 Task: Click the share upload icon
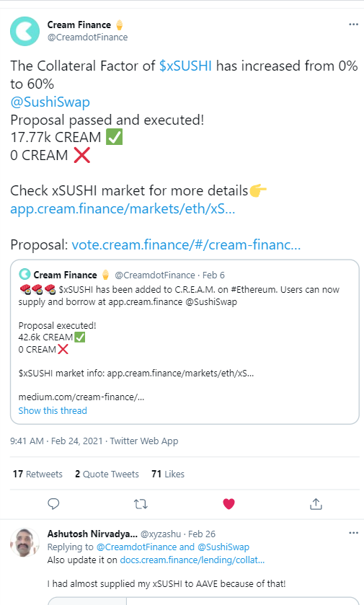point(316,504)
